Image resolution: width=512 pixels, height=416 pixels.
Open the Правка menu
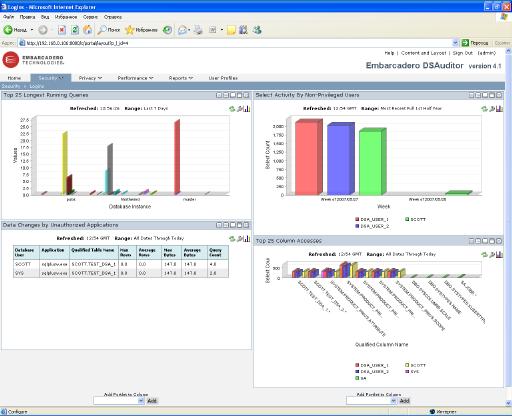[x=27, y=17]
